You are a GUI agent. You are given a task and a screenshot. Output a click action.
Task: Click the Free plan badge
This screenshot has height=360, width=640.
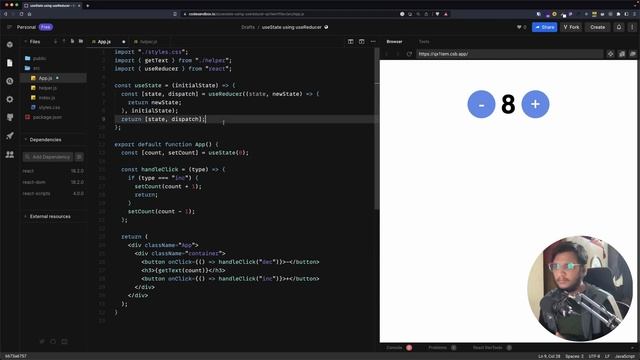point(46,27)
